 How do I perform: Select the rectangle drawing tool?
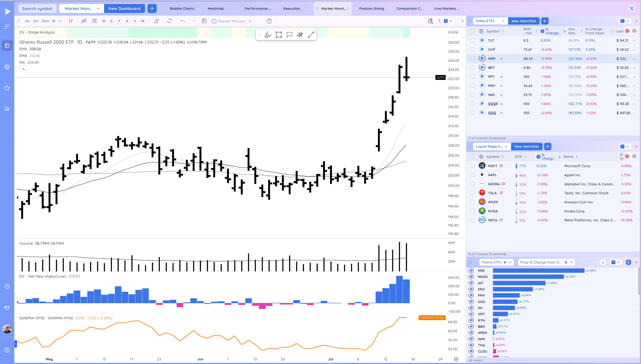click(279, 35)
